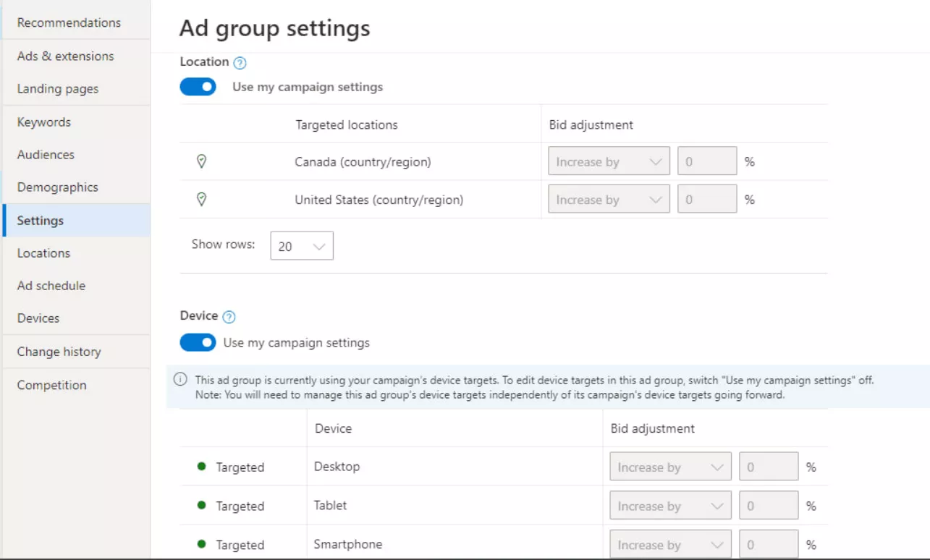Screen dimensions: 930x560
Task: Toggle Device 'Use my campaign settings' switch
Action: coord(198,342)
